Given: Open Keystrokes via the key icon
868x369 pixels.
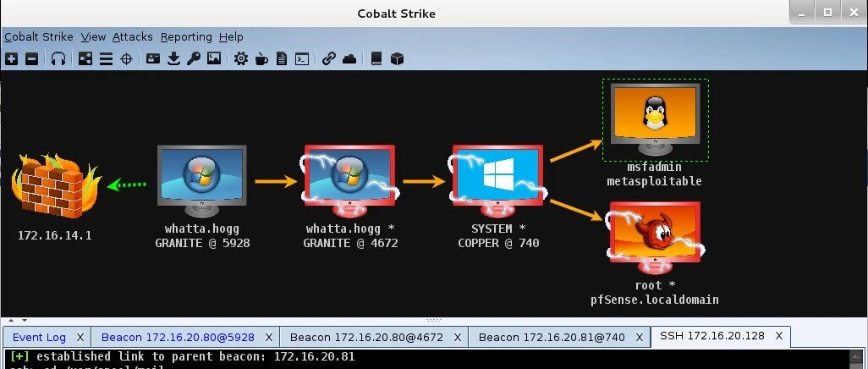Looking at the screenshot, I should (x=194, y=58).
